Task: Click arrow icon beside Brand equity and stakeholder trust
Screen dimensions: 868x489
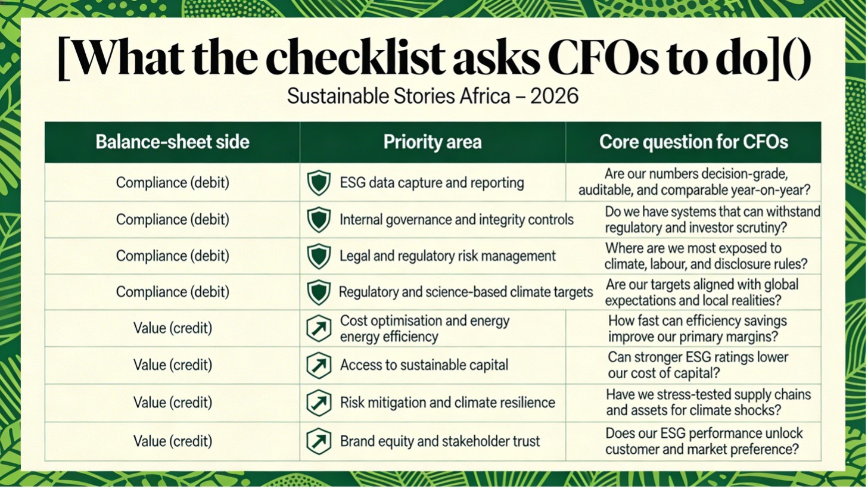Action: pos(319,441)
